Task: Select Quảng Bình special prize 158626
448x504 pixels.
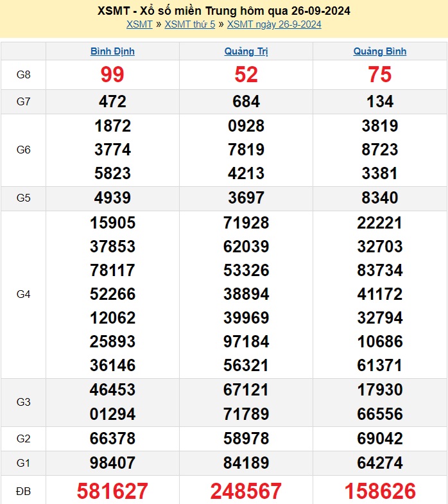Action: 379,491
